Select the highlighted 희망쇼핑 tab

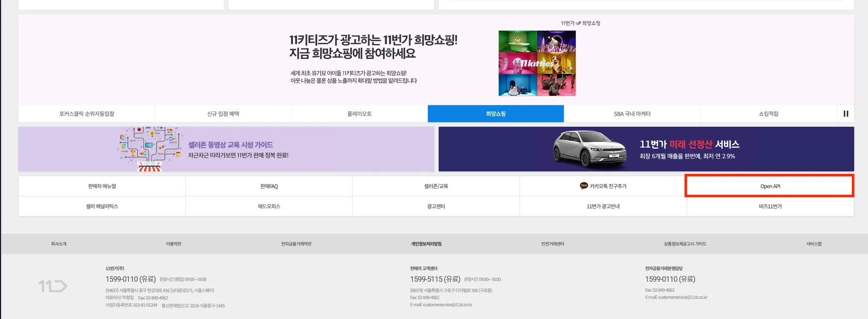496,114
